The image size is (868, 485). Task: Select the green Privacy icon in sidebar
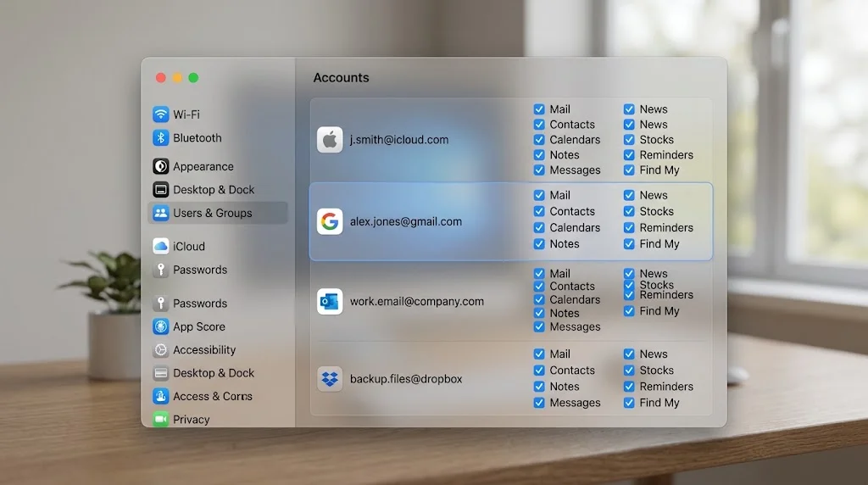tap(160, 419)
